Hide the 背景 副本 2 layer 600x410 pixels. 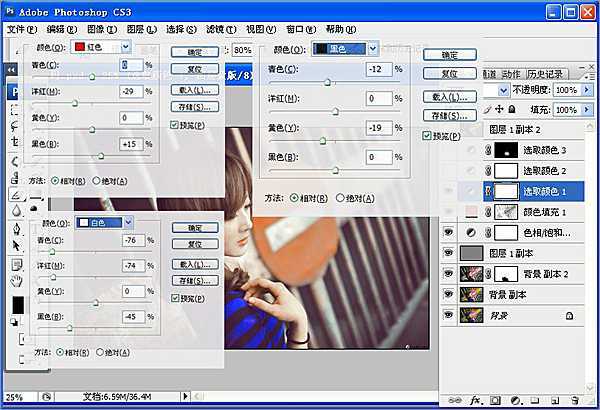pyautogui.click(x=448, y=273)
